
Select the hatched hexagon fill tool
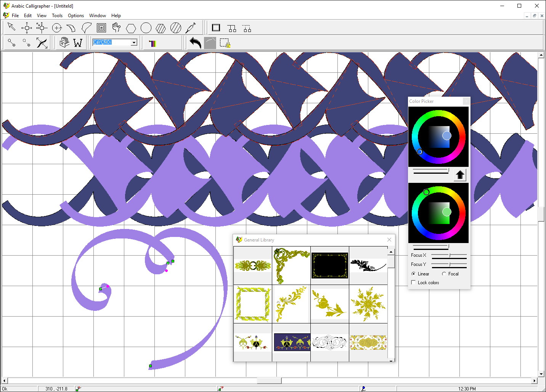(x=161, y=28)
